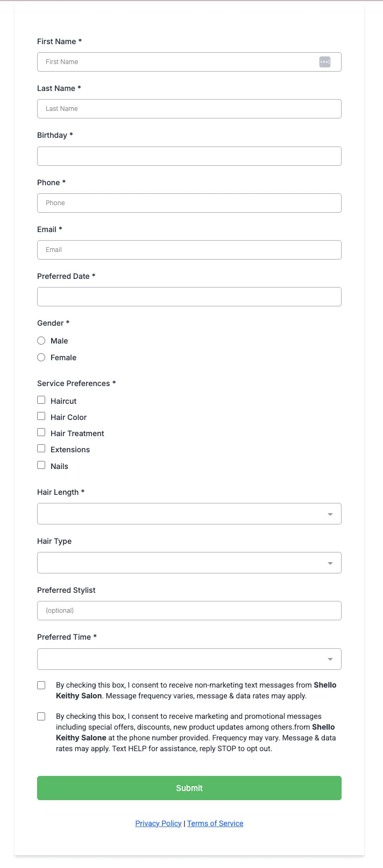Tick the Nails checkbox
The image size is (383, 868).
(x=41, y=465)
